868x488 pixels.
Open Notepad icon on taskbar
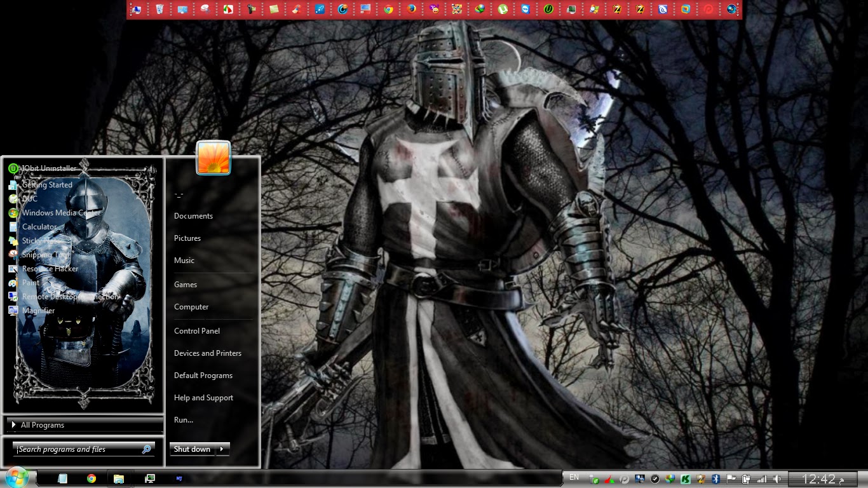point(62,478)
